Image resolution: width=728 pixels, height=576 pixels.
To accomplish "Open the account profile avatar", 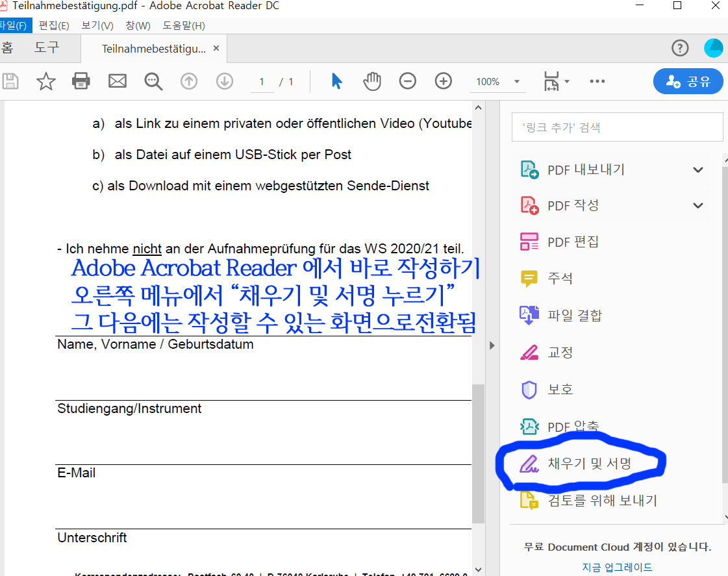I will tap(713, 48).
